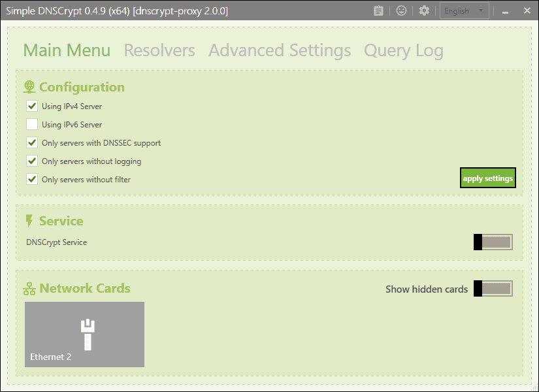Click the globe icon next to Configuration
The width and height of the screenshot is (539, 392).
click(x=29, y=86)
